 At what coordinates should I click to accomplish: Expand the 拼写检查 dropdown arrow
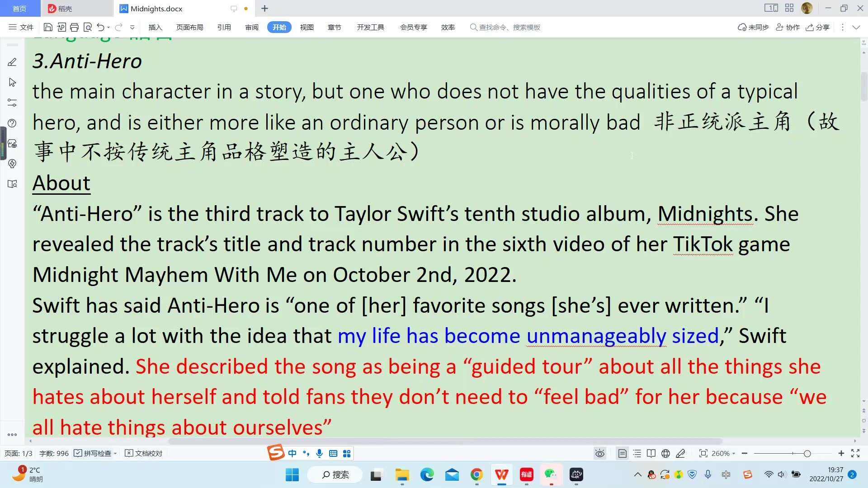[x=116, y=453]
